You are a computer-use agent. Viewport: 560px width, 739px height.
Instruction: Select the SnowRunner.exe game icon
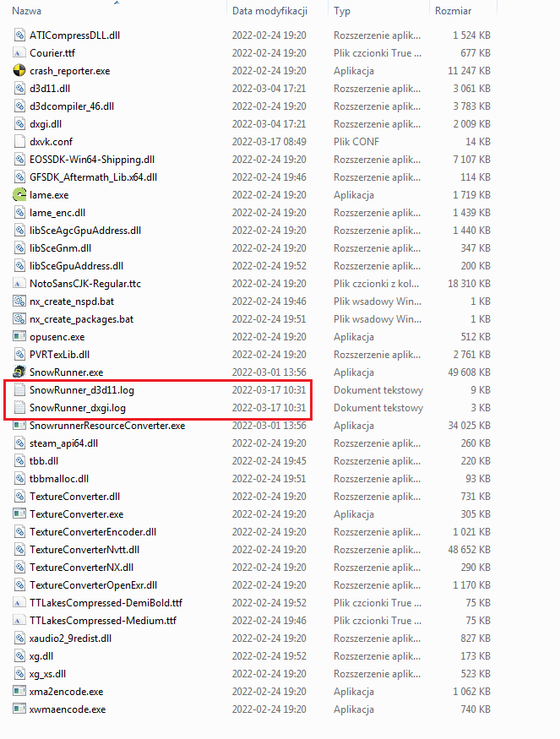point(19,372)
